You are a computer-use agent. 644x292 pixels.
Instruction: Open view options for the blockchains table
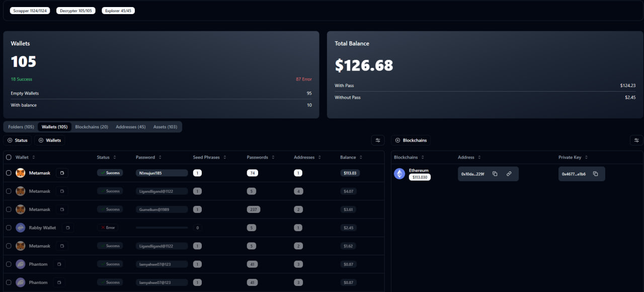(x=636, y=140)
